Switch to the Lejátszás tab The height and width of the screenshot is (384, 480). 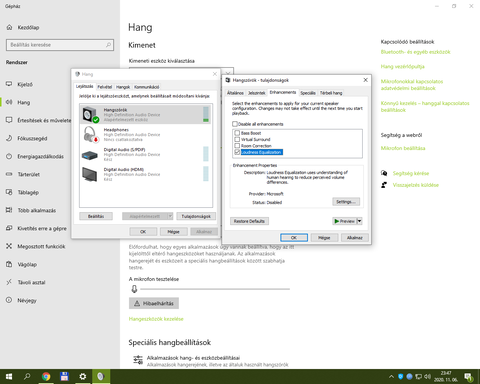(85, 86)
